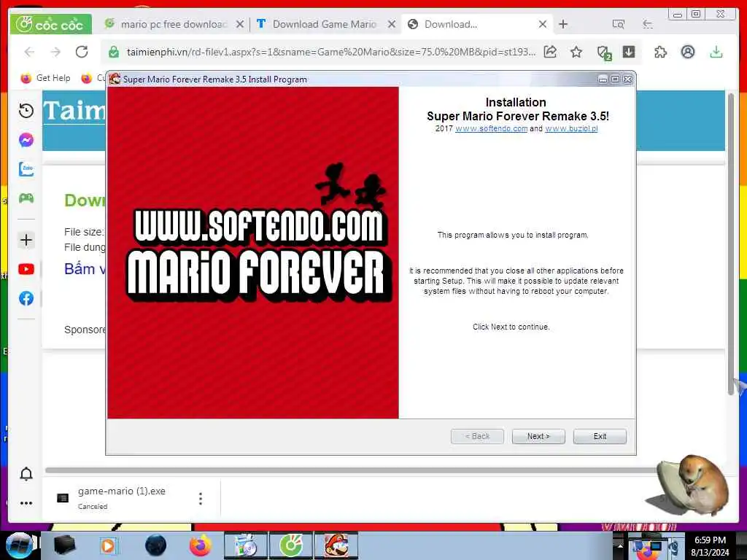Image resolution: width=747 pixels, height=560 pixels.
Task: Open the games controller sidebar icon
Action: [26, 198]
